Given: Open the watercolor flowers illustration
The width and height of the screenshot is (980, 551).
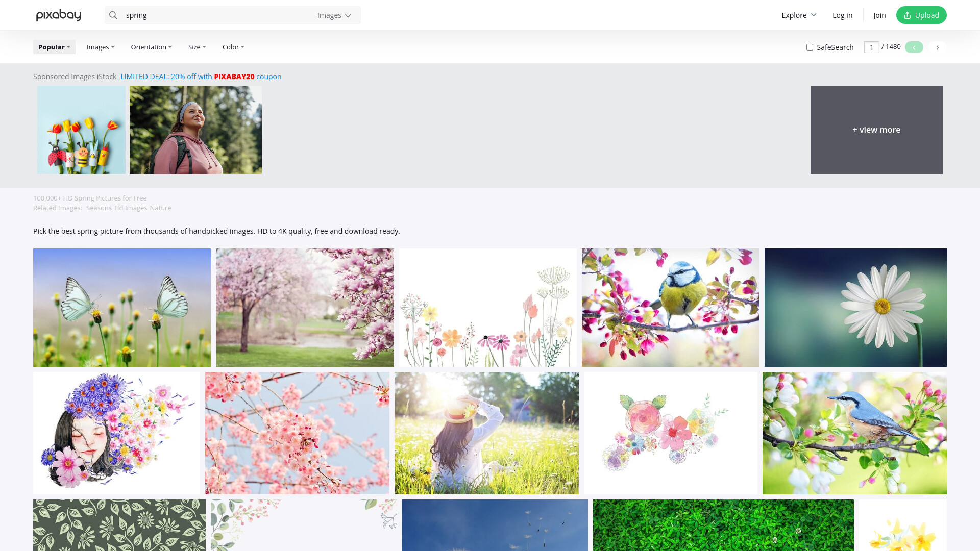Looking at the screenshot, I should 671,433.
